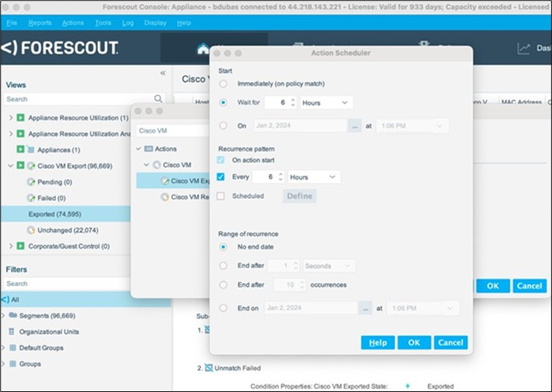Open the File menu
552x392 pixels.
click(x=12, y=23)
